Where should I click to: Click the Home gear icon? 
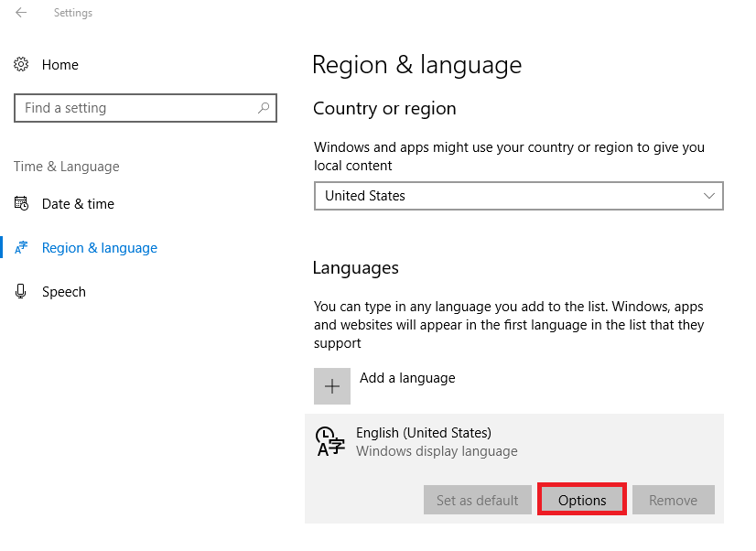[21, 65]
